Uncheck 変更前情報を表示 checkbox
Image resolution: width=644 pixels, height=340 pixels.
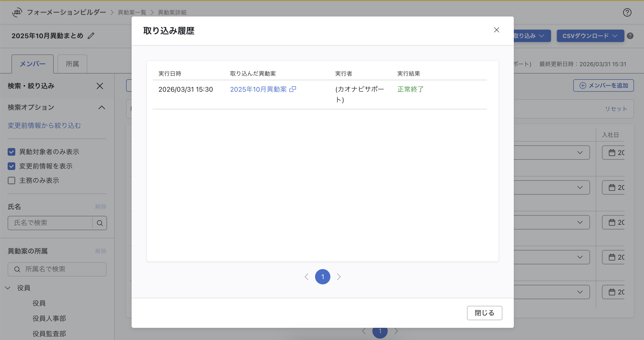pos(11,166)
